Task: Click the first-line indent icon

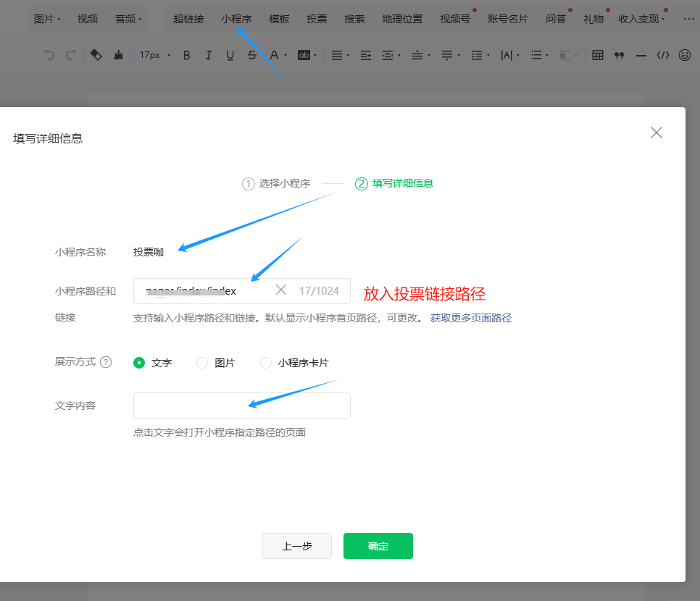Action: [x=366, y=55]
